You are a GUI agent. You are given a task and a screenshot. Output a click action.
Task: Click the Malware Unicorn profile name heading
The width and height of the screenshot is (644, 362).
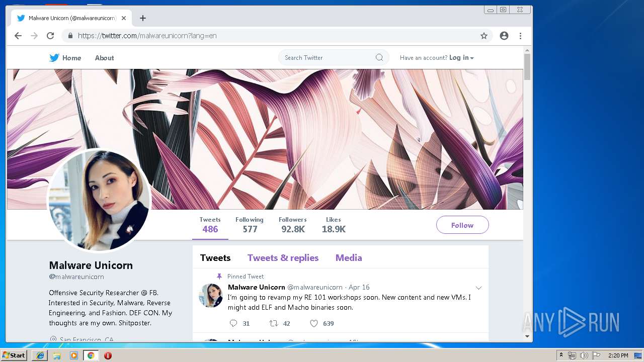(91, 265)
